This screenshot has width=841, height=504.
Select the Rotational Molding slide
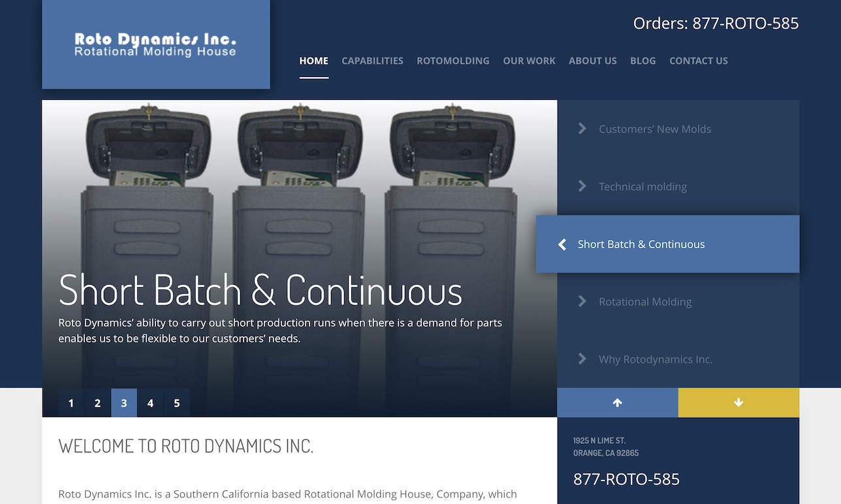tap(678, 301)
